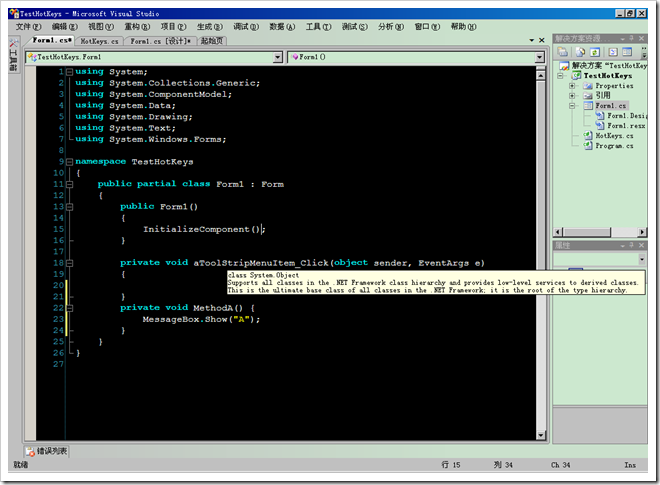Collapse MethodA block at line 22
Viewport: 660px width, 485px height.
(69, 308)
